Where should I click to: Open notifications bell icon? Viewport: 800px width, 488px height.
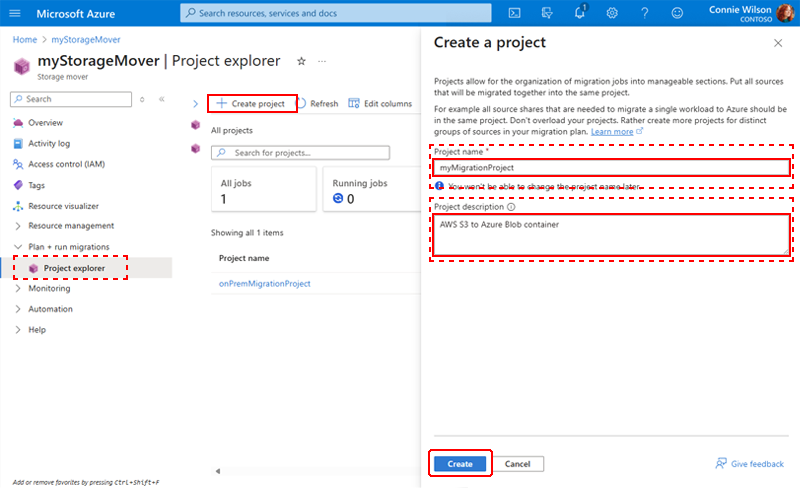click(x=580, y=12)
